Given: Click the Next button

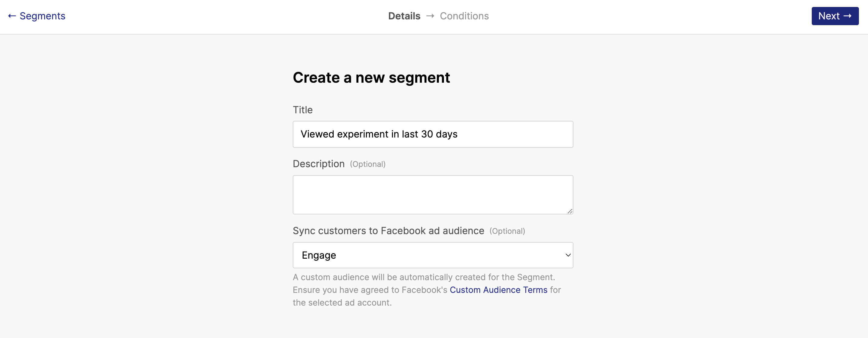Looking at the screenshot, I should tap(835, 16).
